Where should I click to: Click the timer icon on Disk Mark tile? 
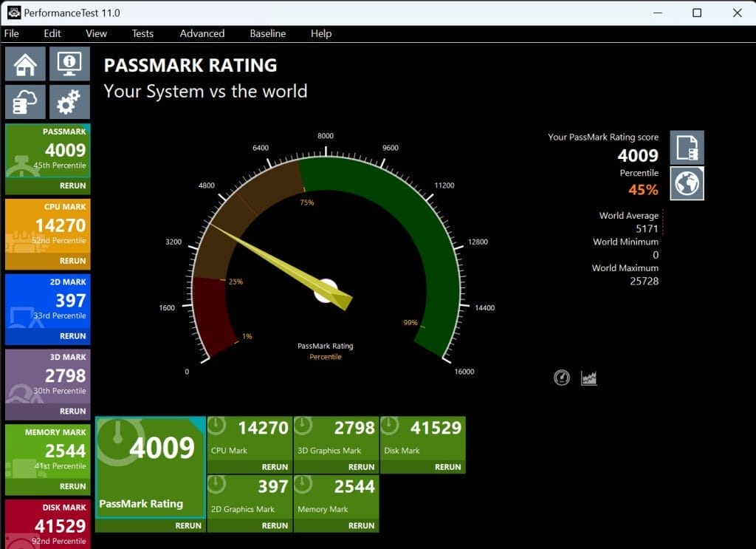[x=390, y=426]
